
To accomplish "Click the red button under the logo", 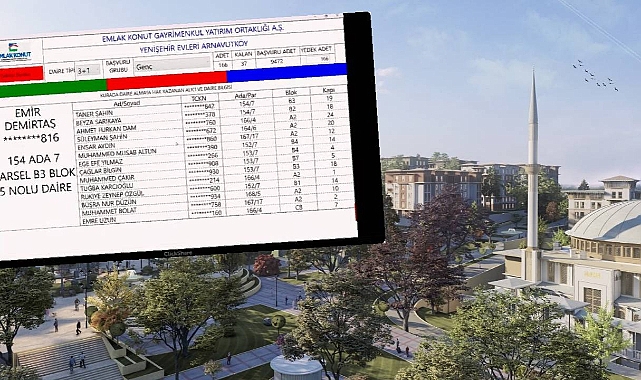I will tap(21, 74).
